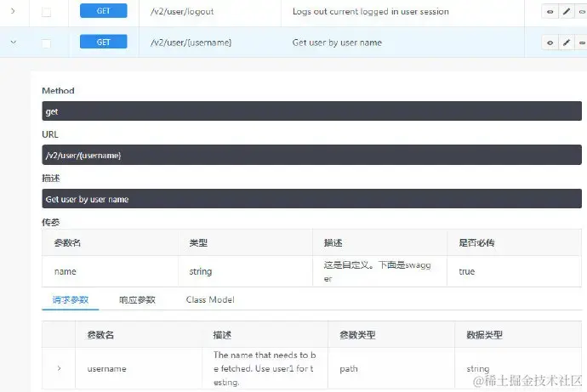The height and width of the screenshot is (392, 587).
Task: Switch to the 响应参数 tab
Action: point(137,299)
